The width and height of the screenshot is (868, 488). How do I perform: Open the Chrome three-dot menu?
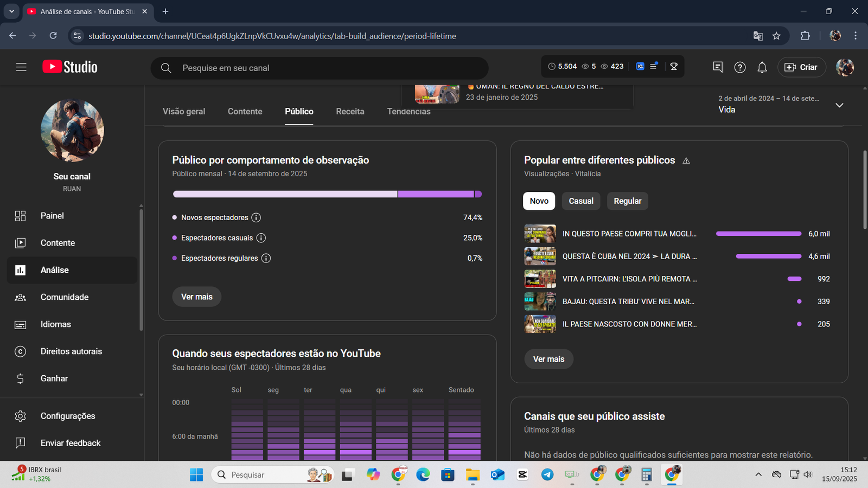856,36
